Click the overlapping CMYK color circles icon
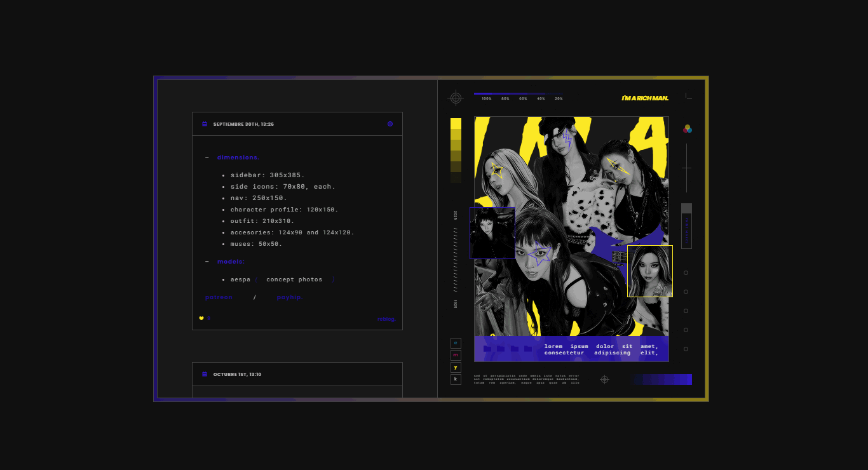 (687, 128)
